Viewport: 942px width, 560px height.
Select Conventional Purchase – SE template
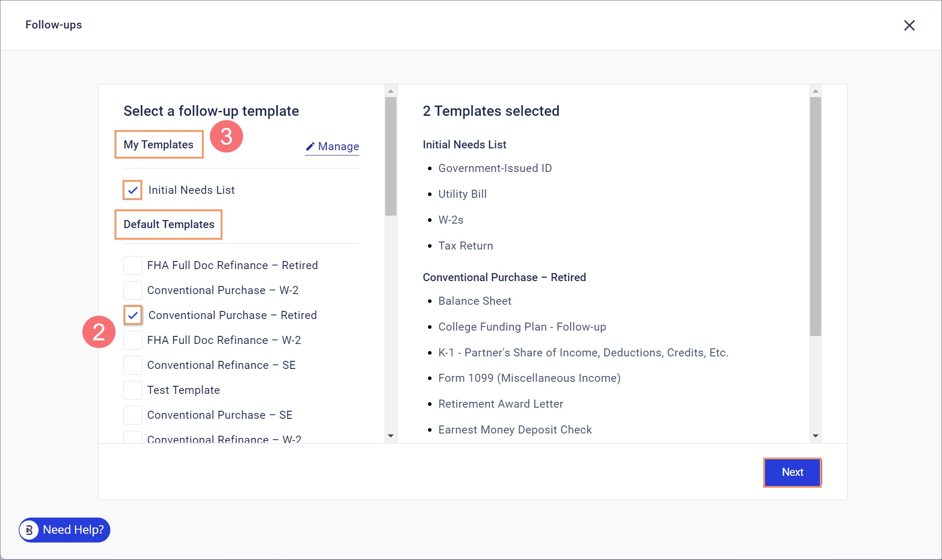pos(132,415)
